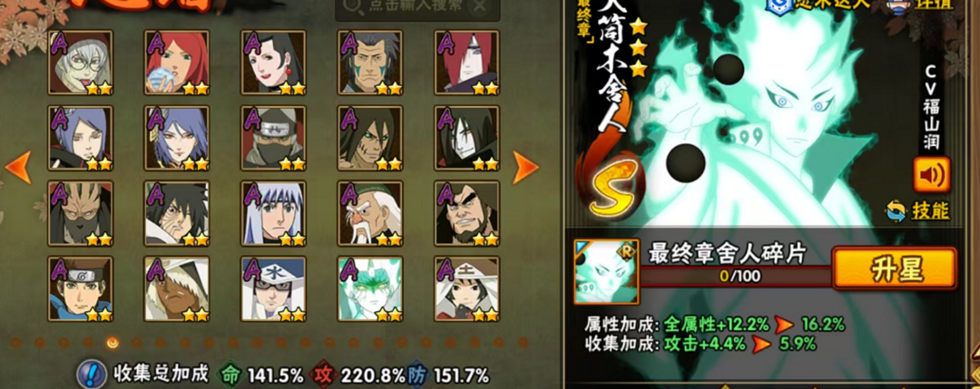Screen dimensions: 980x389
Task: Tap the large S rank badge
Action: pyautogui.click(x=612, y=188)
